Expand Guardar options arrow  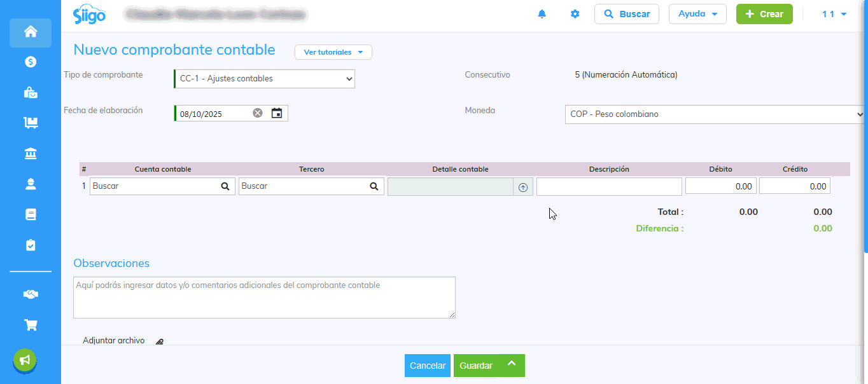pyautogui.click(x=510, y=365)
